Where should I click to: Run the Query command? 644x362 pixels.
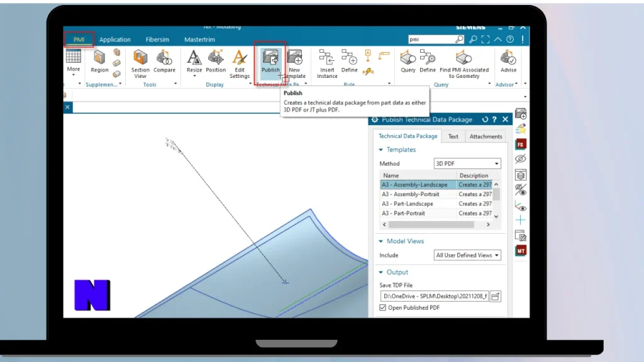pos(408,62)
